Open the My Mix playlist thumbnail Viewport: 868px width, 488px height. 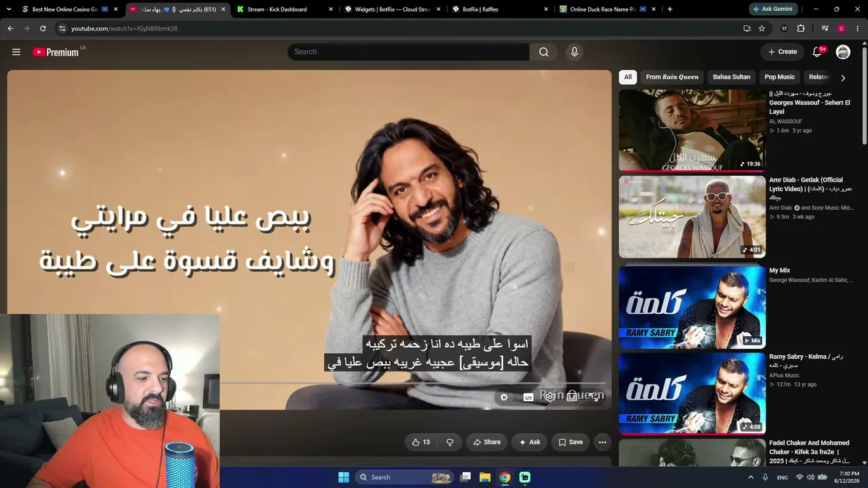pyautogui.click(x=692, y=307)
